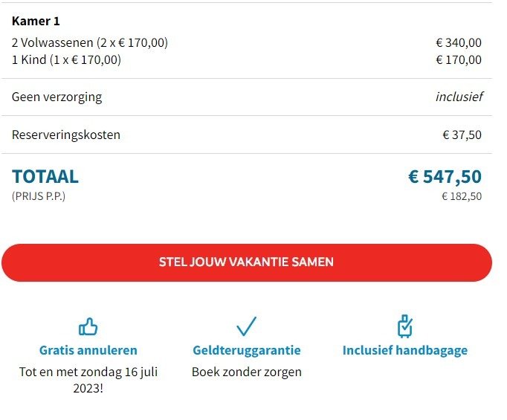Screen dimensions: 507x420
Task: Click the Boek zonder zorgen text
Action: click(x=246, y=372)
